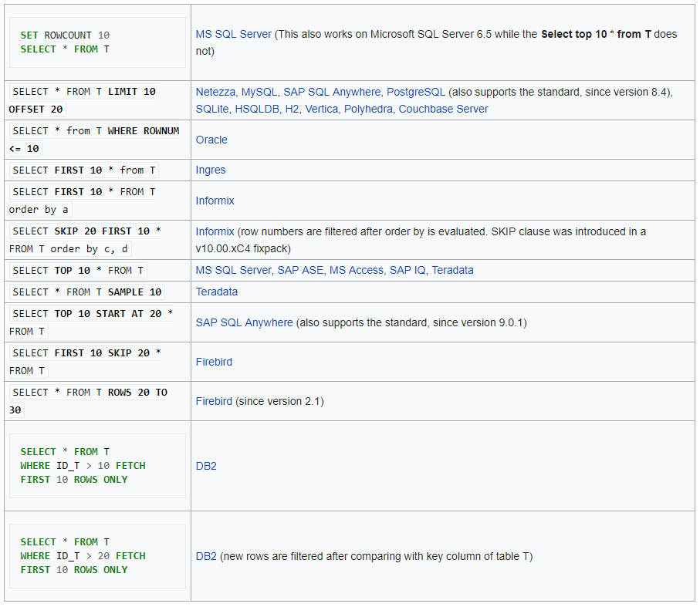
Task: Open the SQLite link
Action: pos(212,109)
